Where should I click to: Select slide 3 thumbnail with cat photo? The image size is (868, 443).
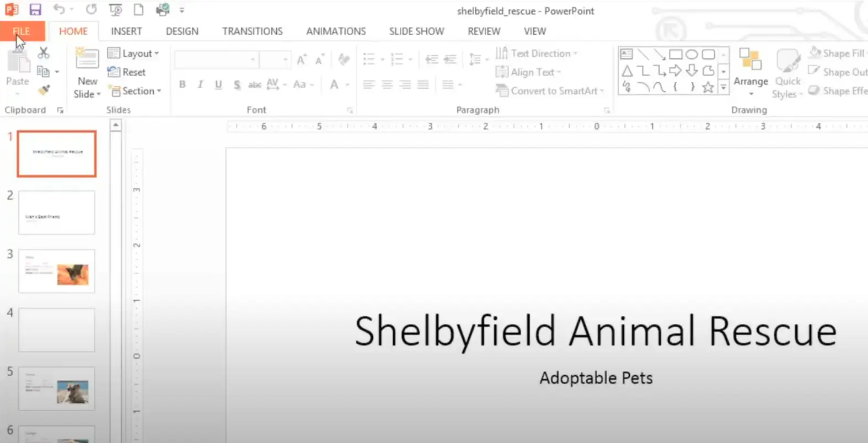pos(57,271)
